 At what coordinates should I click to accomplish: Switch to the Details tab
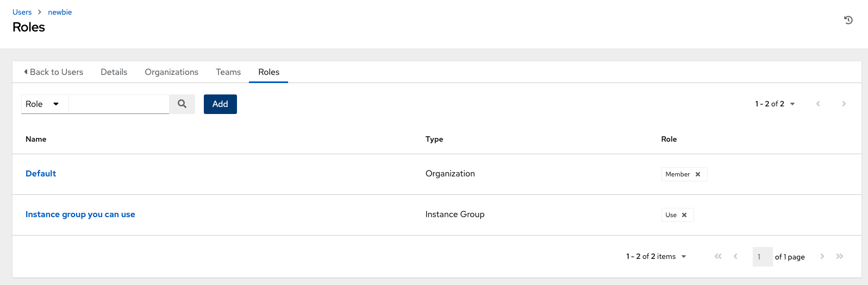pyautogui.click(x=114, y=72)
